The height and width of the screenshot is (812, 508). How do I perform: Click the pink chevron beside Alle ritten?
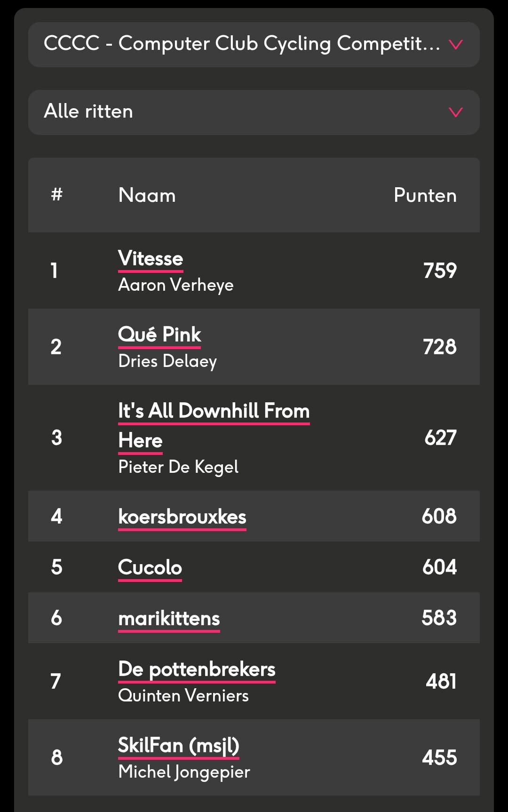[456, 112]
